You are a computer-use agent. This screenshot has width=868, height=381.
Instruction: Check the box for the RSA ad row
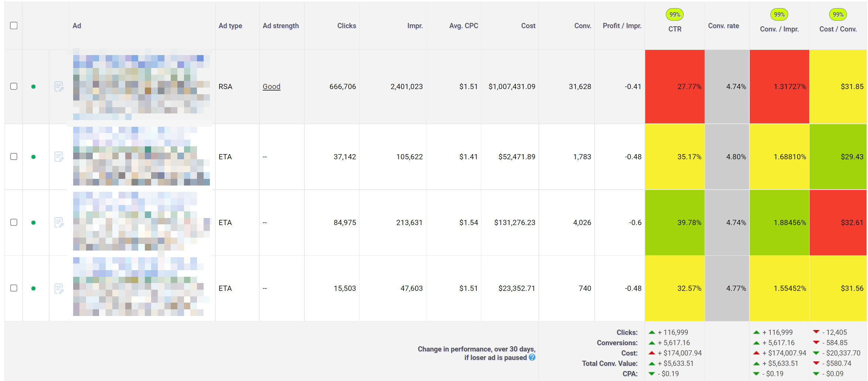[x=14, y=86]
